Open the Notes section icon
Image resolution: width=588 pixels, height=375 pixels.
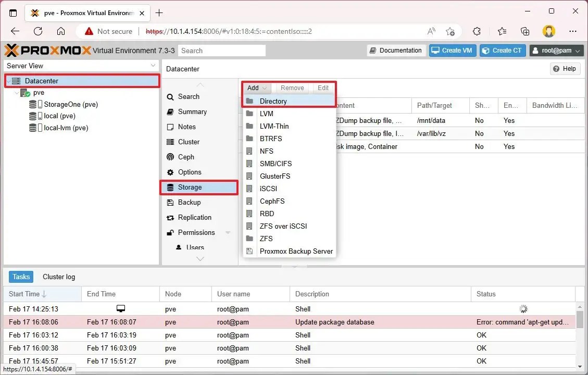click(x=170, y=127)
